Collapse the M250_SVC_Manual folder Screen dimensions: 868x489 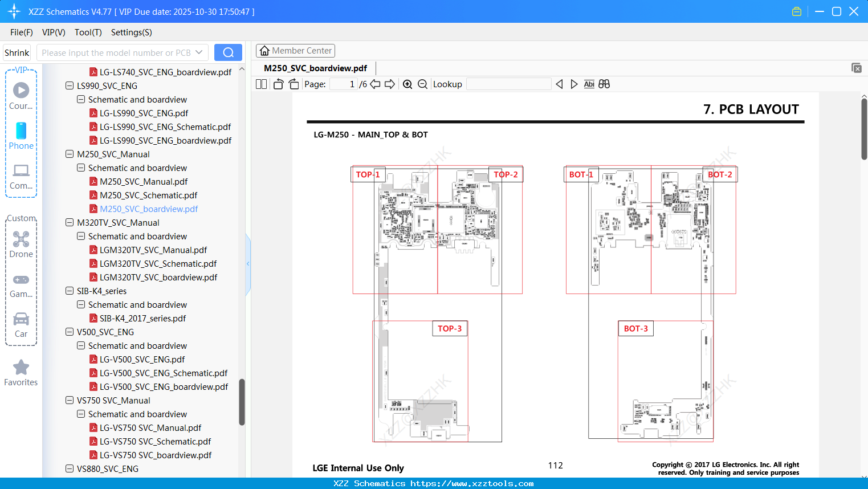(x=69, y=154)
